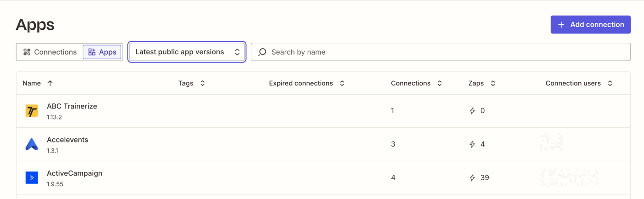Screen dimensions: 644x199
Task: Focus the Search by name field
Action: click(x=441, y=52)
